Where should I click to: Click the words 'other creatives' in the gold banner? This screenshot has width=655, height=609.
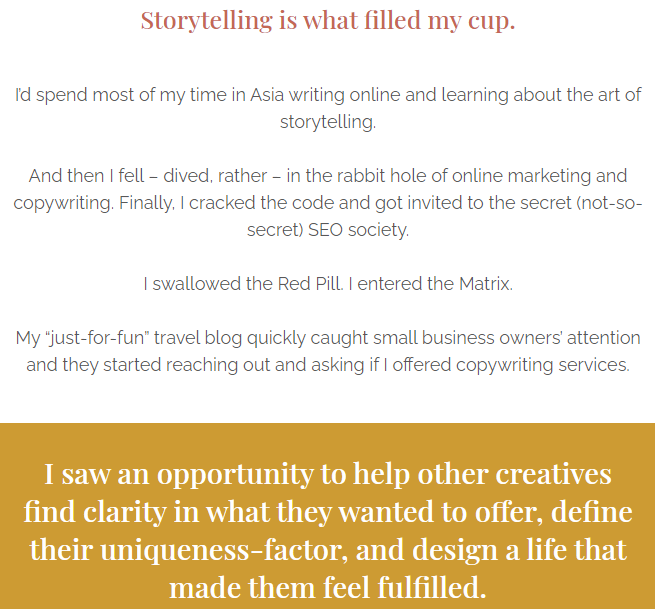coord(515,474)
